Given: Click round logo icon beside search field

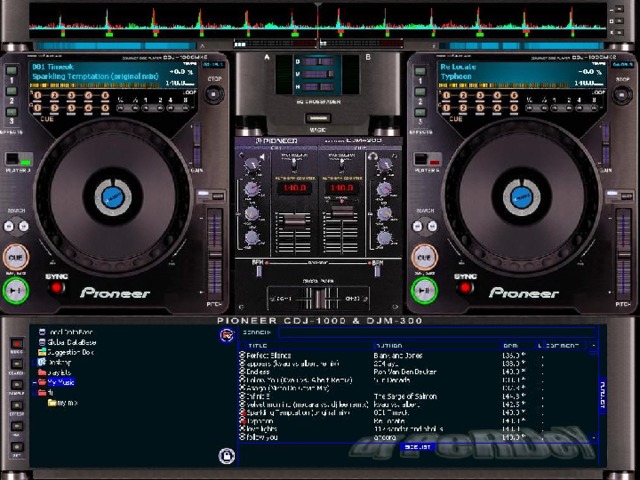Looking at the screenshot, I should click(x=227, y=335).
